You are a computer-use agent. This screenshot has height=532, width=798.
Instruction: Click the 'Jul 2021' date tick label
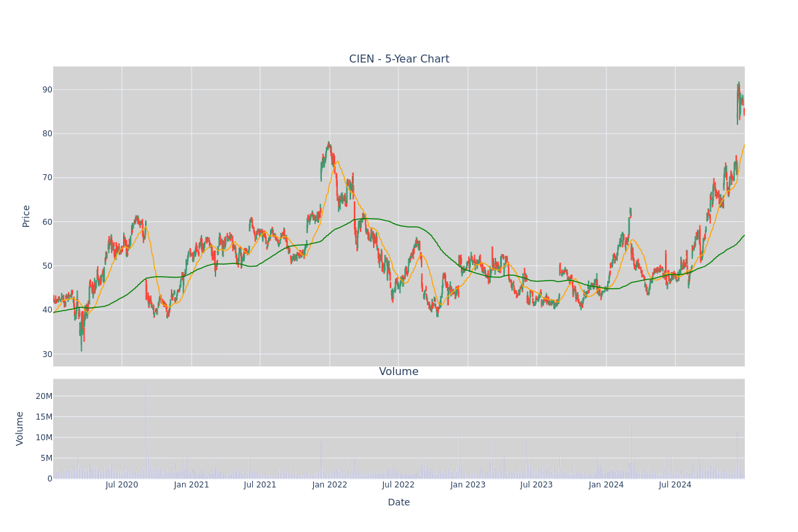[260, 485]
